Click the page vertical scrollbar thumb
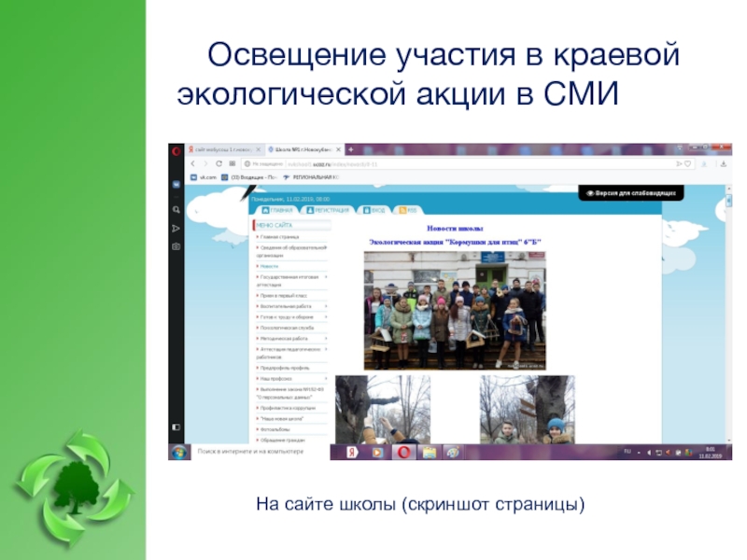The width and height of the screenshot is (747, 560). pos(728,202)
